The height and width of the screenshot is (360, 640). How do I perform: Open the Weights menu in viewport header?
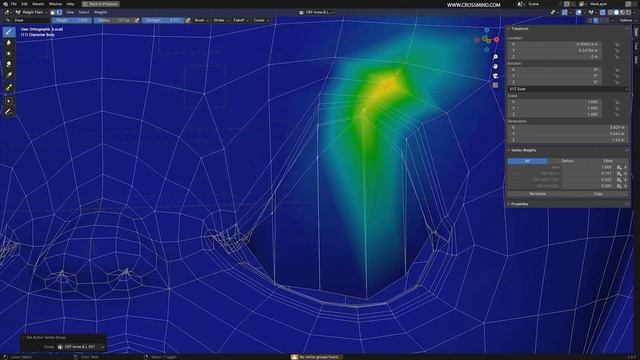click(100, 12)
